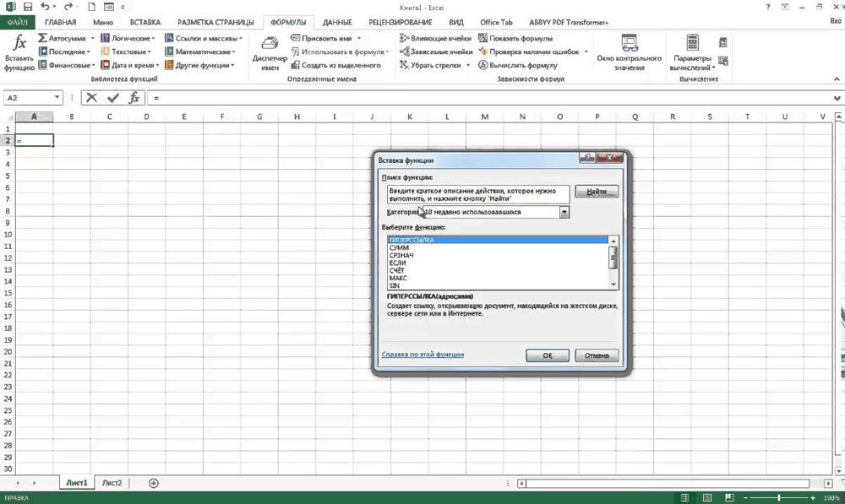This screenshot has width=845, height=504.
Task: Click Вычислить формулу icon
Action: (x=484, y=65)
